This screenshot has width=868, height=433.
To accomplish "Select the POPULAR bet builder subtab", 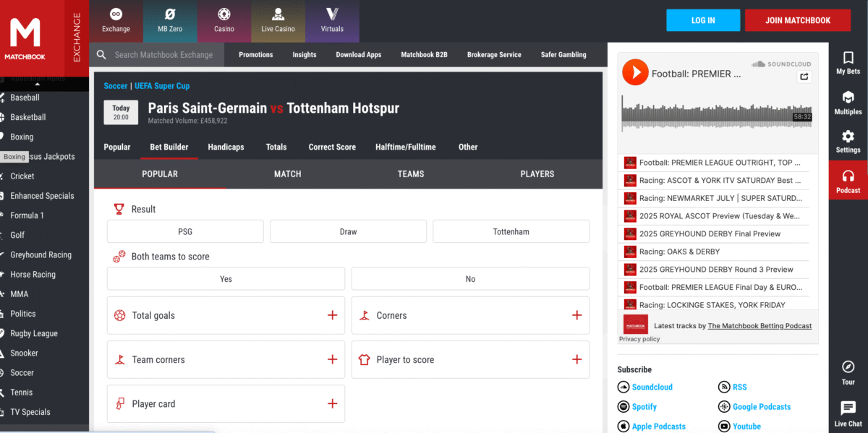I will (160, 174).
